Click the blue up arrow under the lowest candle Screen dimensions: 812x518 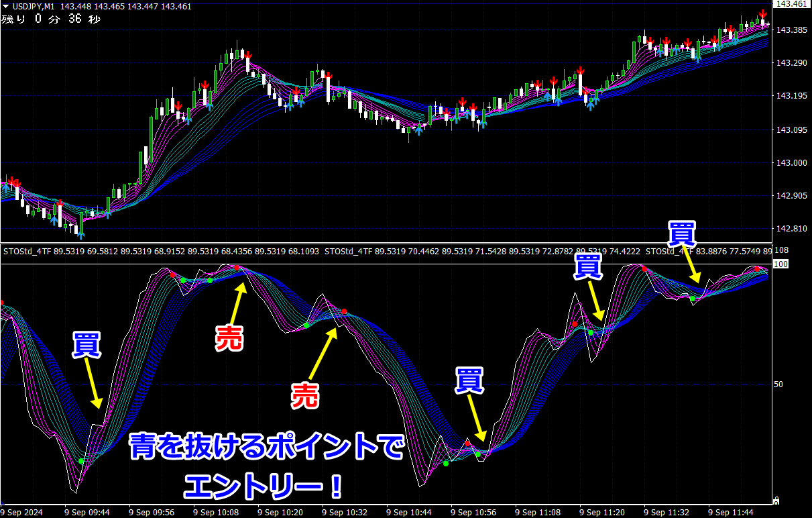click(x=80, y=233)
